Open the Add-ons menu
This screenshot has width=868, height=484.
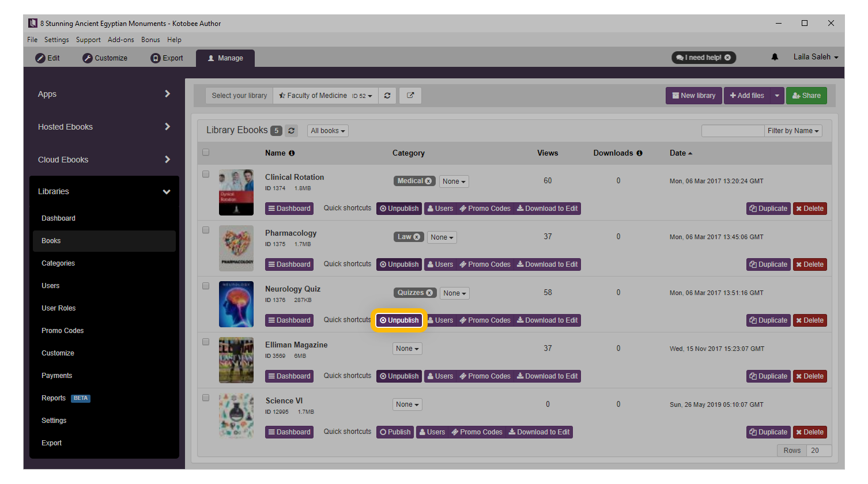[x=121, y=40]
